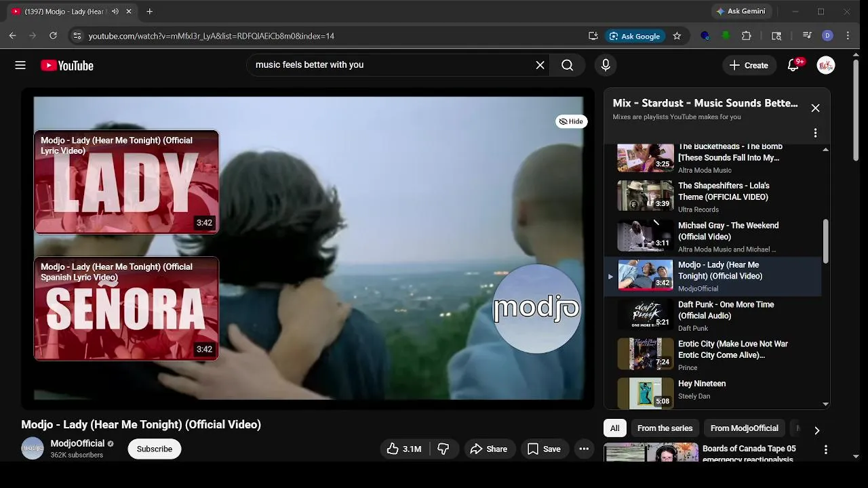Reload the page
Image resolution: width=868 pixels, height=488 pixels.
53,36
